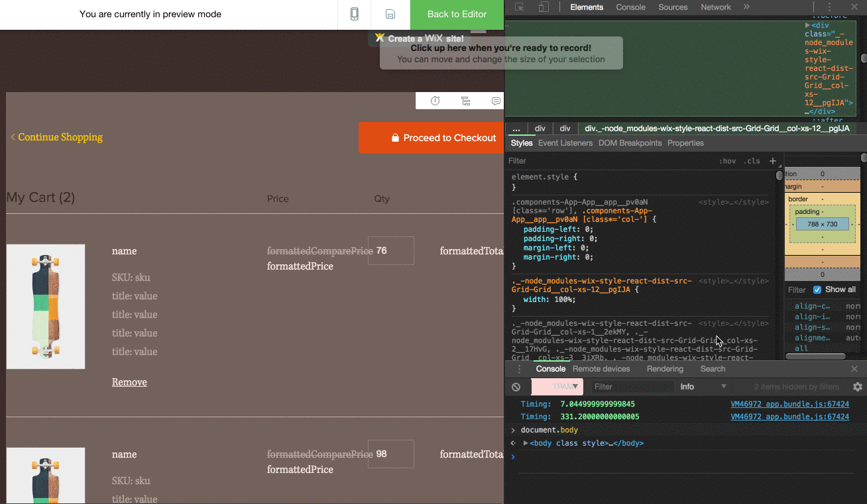Toggle the device toolbar icon in DevTools
The height and width of the screenshot is (504, 867).
point(544,7)
